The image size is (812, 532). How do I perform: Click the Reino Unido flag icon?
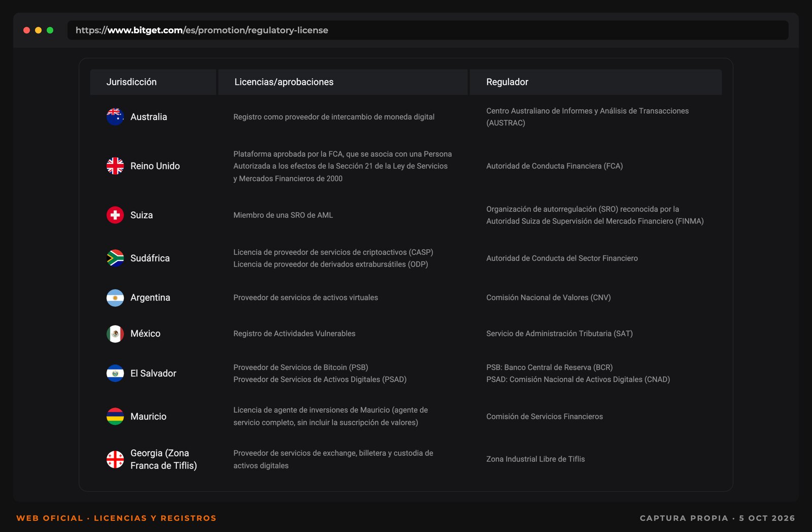115,166
